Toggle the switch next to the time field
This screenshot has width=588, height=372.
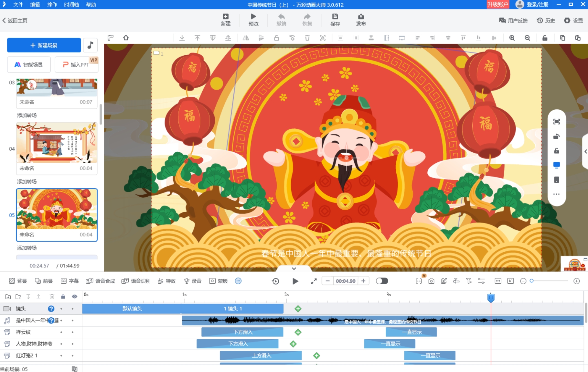point(382,281)
